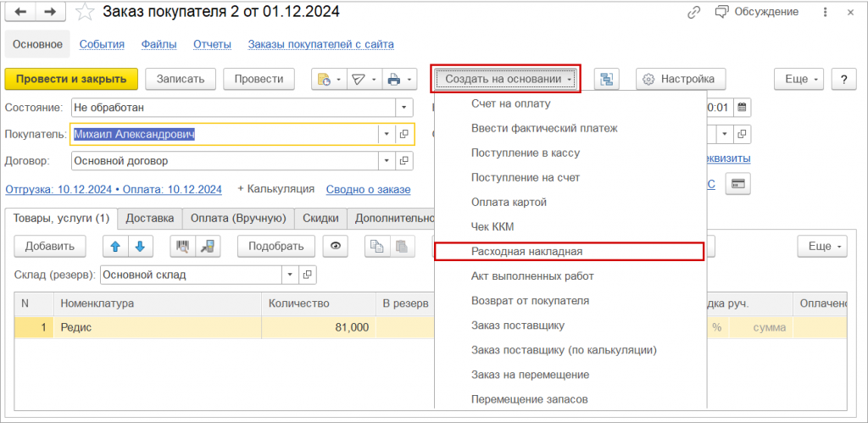Image resolution: width=868 pixels, height=423 pixels.
Task: Switch to the Доставка tab
Action: click(149, 218)
